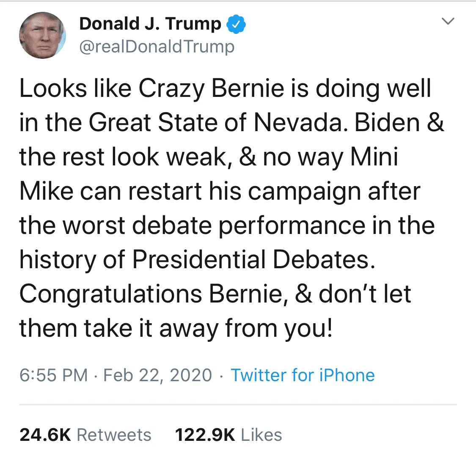The image size is (476, 462).
Task: View the 24.6K retweet count
Action: point(45,435)
